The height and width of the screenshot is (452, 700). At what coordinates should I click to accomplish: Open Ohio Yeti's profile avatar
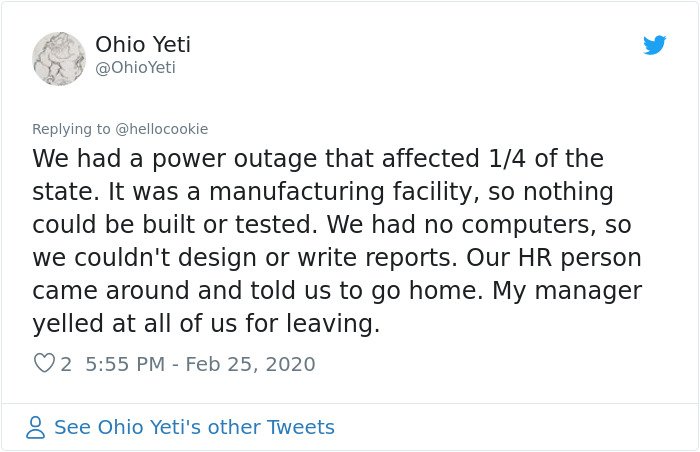tap(58, 59)
